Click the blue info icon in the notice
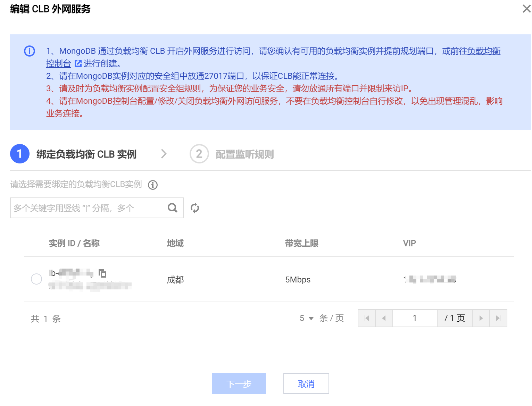This screenshot has width=532, height=406. [30, 51]
